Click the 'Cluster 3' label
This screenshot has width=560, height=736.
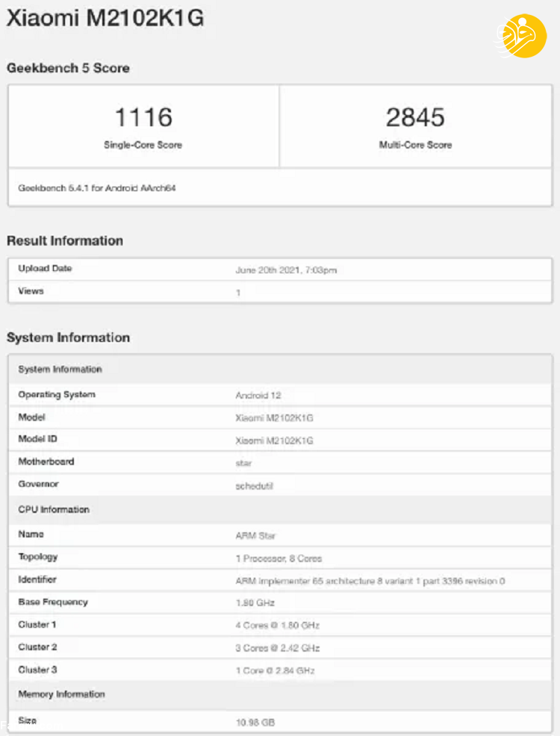(x=37, y=670)
